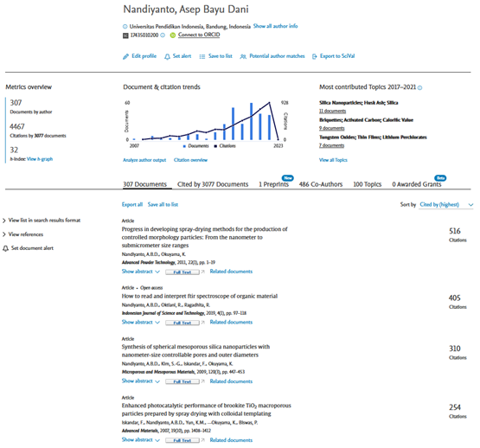Switch to Cited by 3077 Documents tab
The image size is (480, 448).
click(x=213, y=184)
